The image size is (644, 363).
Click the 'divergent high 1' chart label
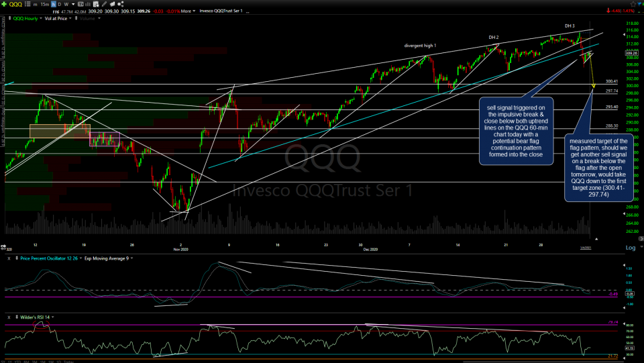[420, 46]
